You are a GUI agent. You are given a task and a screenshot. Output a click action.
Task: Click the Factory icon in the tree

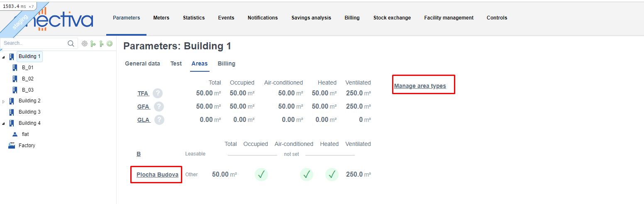pos(12,146)
